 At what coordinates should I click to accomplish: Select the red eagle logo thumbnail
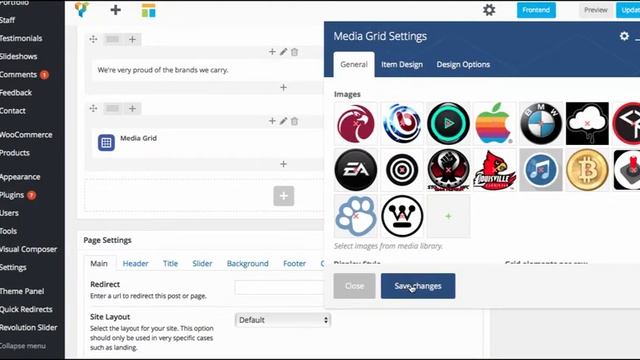(356, 124)
